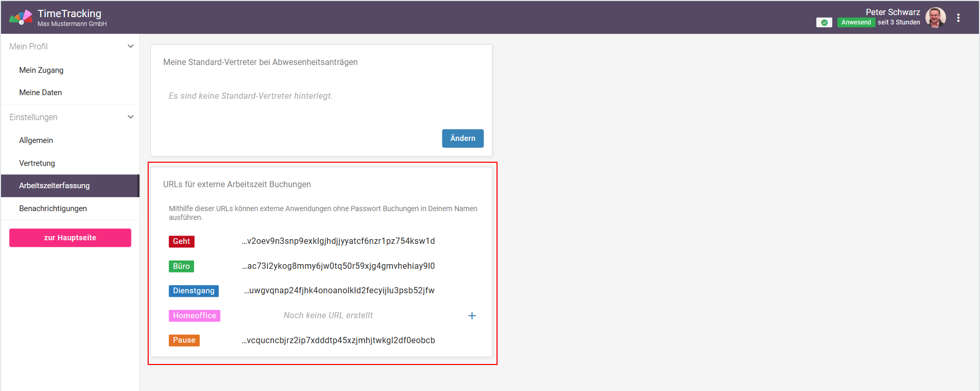Open Mein Zugang in sidebar
Viewport: 980px width, 391px height.
coord(42,70)
